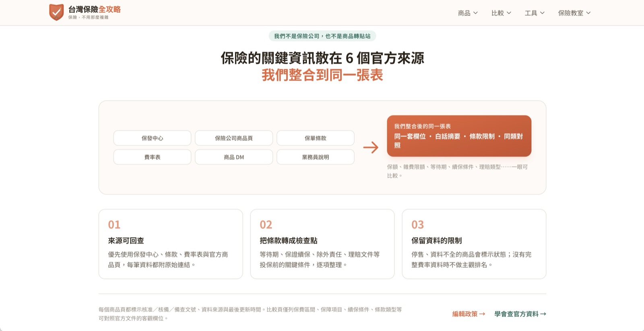Open the 台灣保險全攻略 site title
Screen dimensions: 644x331
95,9
